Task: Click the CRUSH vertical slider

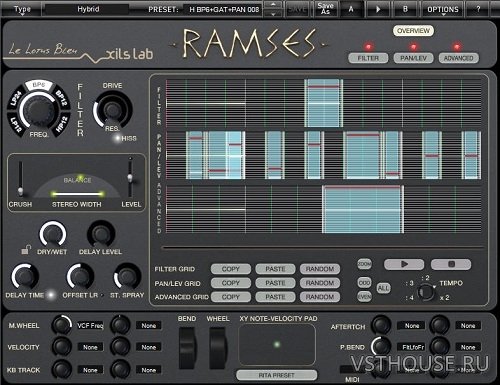Action: coord(21,179)
